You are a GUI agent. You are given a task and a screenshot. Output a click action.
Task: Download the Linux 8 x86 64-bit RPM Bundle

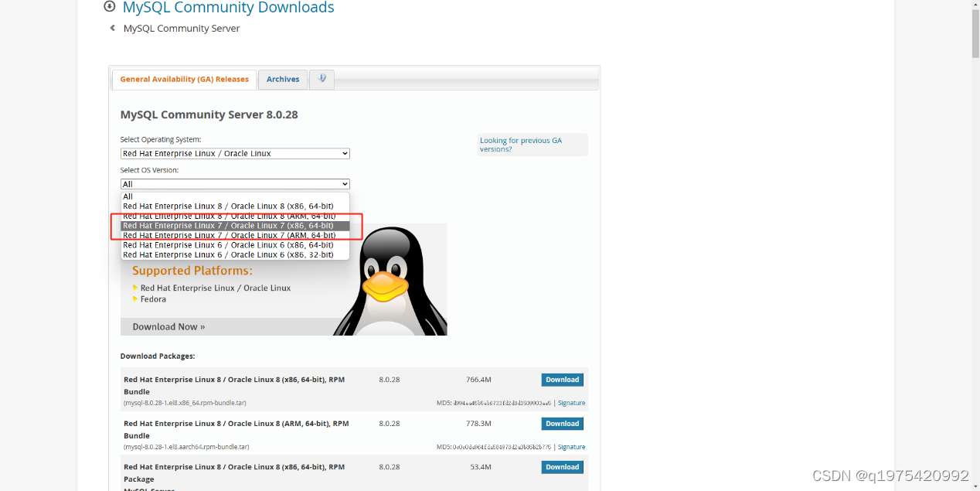pyautogui.click(x=562, y=380)
